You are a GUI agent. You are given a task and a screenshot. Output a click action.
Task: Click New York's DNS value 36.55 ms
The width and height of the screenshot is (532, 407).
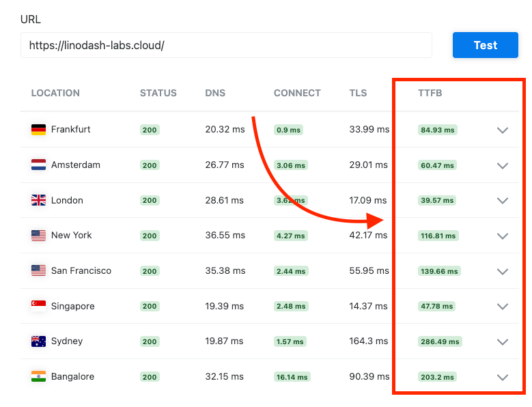[225, 235]
